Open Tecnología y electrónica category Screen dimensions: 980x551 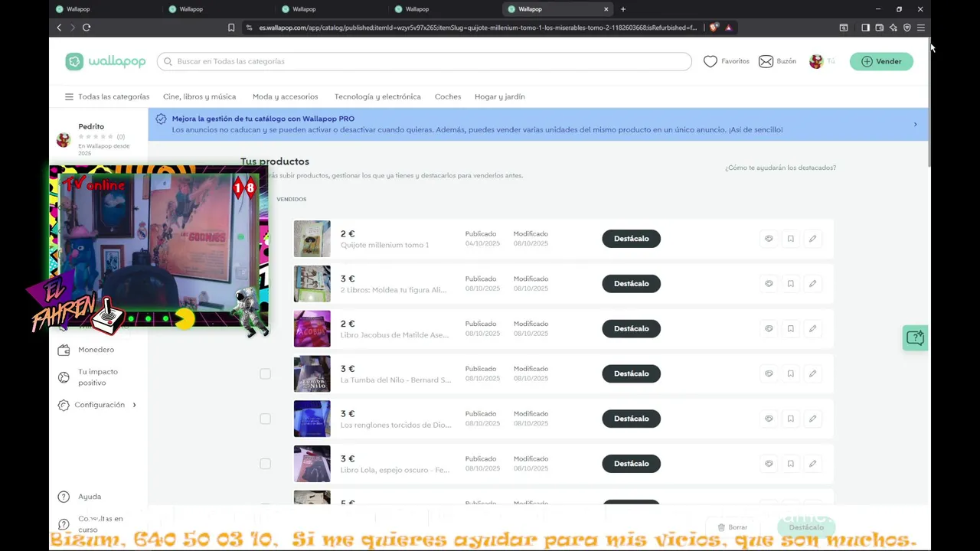pyautogui.click(x=377, y=96)
